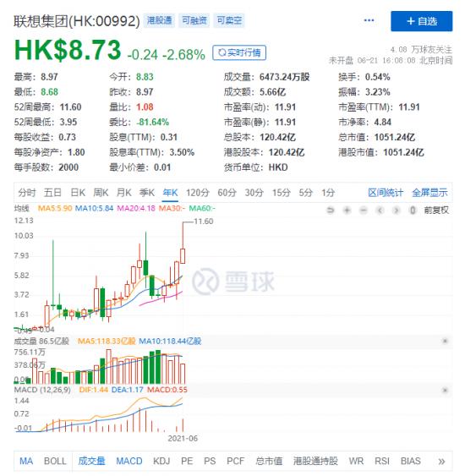Toggle the MA overlay indicator
Viewport: 465px width, 476px height.
click(26, 461)
